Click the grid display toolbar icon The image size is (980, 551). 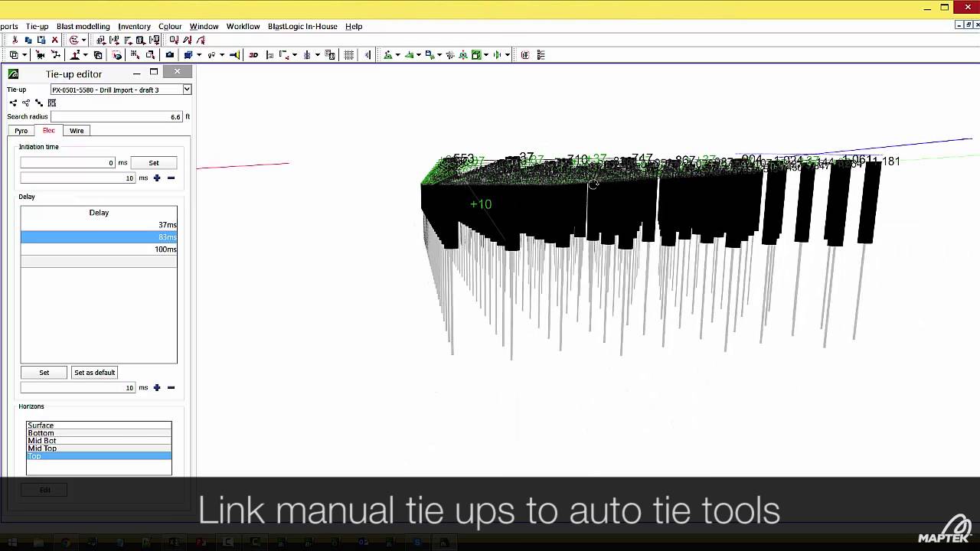pyautogui.click(x=349, y=55)
